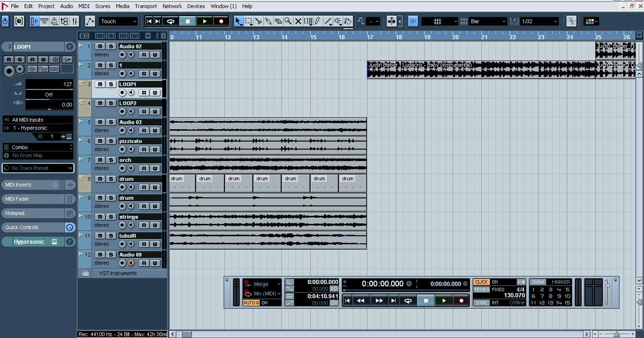Select the Draw pencil tool
The height and width of the screenshot is (338, 644).
coord(317,21)
